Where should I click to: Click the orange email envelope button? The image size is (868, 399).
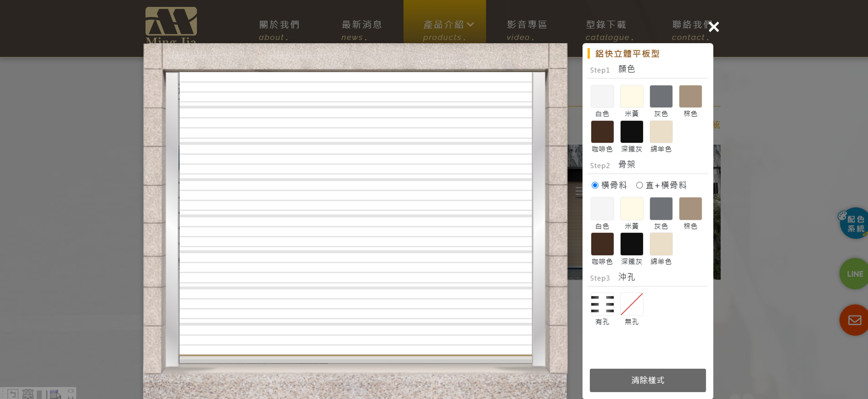tap(854, 320)
